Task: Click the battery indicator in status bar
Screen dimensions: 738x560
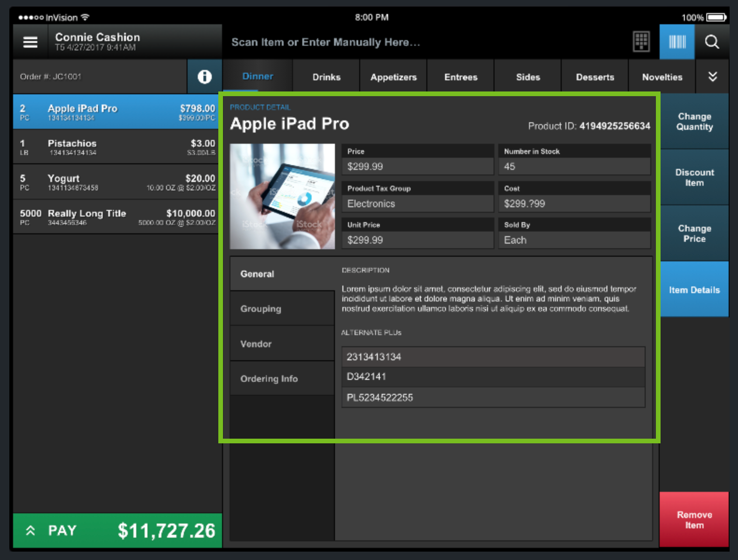Action: [716, 17]
